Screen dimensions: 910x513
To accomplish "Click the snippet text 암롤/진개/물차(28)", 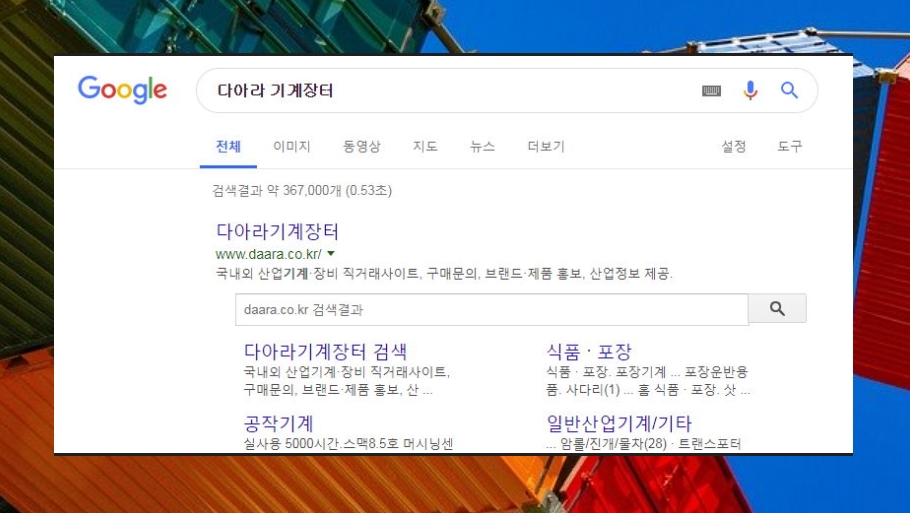I will (613, 444).
